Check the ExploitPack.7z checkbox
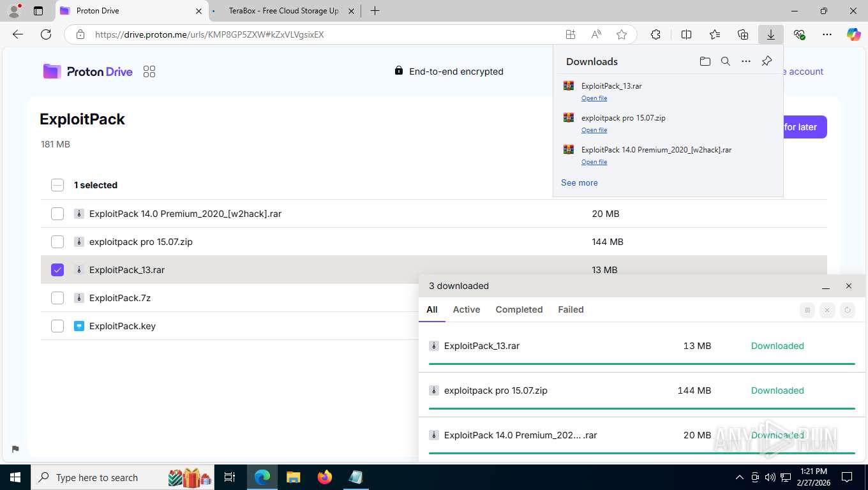868x490 pixels. 57,298
